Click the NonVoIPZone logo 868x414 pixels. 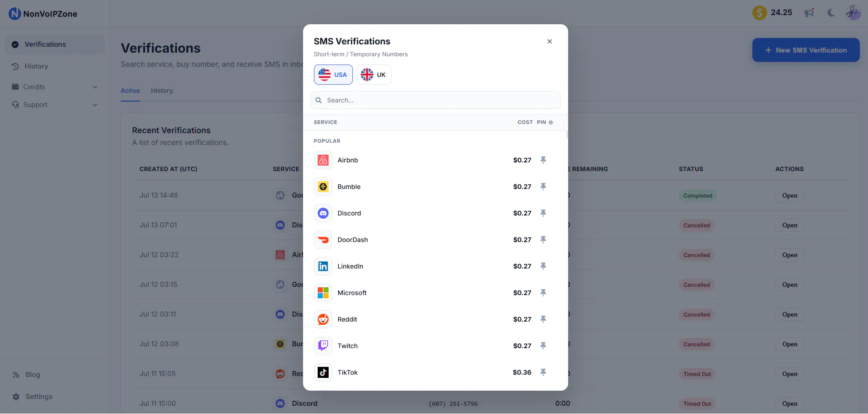(x=43, y=14)
